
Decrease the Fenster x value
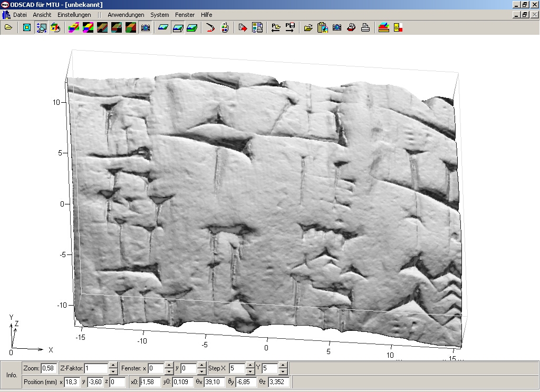(x=169, y=371)
